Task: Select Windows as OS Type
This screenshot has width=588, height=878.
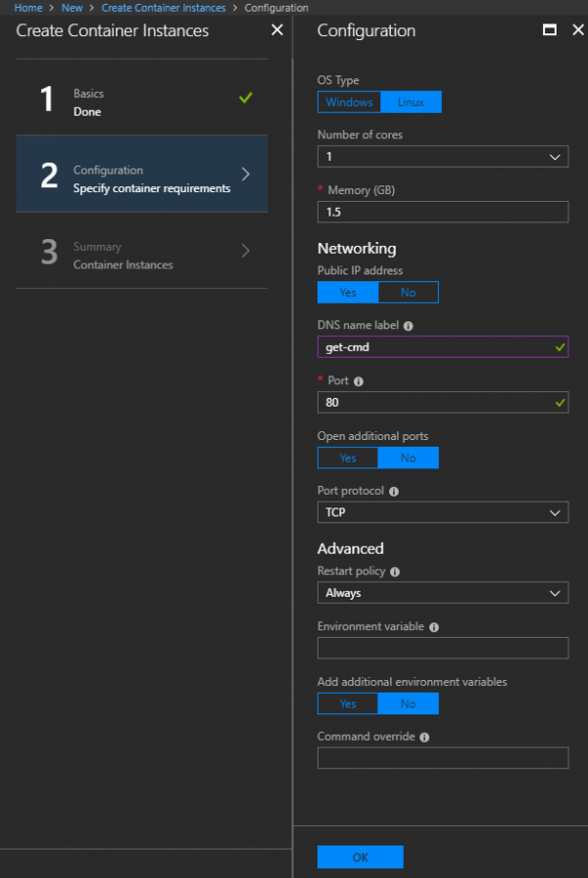Action: click(x=349, y=102)
